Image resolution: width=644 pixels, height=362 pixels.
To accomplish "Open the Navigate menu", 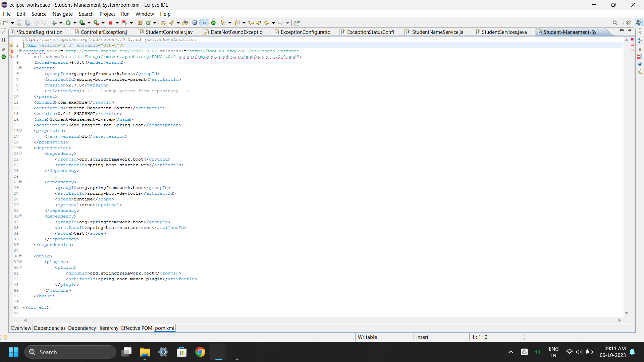I will coord(62,14).
